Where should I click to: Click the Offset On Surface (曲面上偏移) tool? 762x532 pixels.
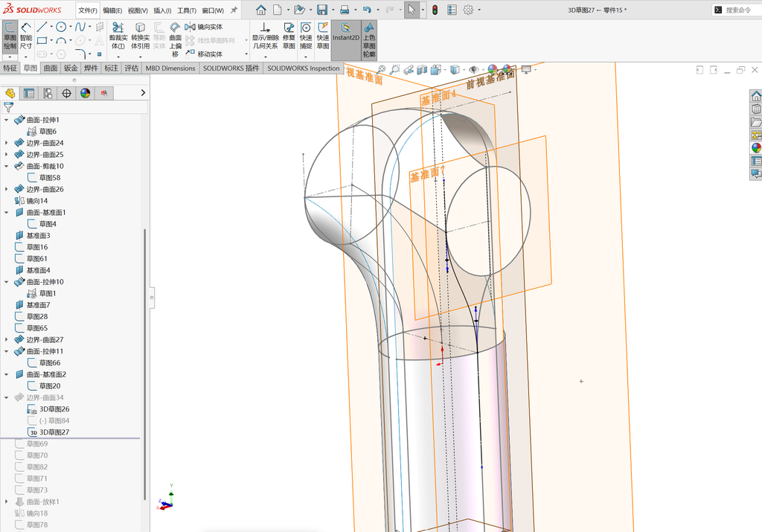pos(175,40)
